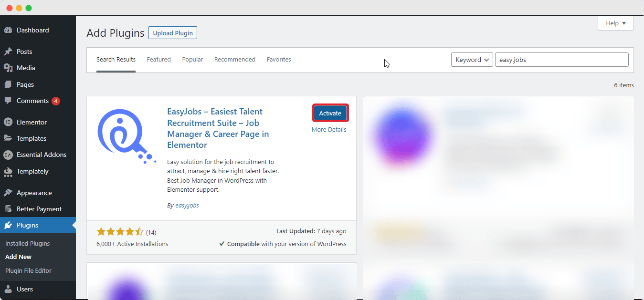Click the plugin search input field

tap(562, 60)
